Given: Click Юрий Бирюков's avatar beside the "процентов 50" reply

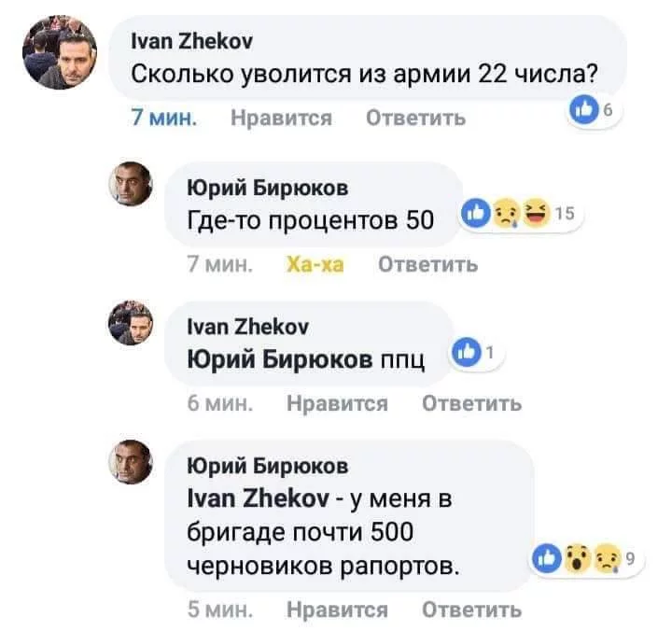Looking at the screenshot, I should tap(132, 182).
